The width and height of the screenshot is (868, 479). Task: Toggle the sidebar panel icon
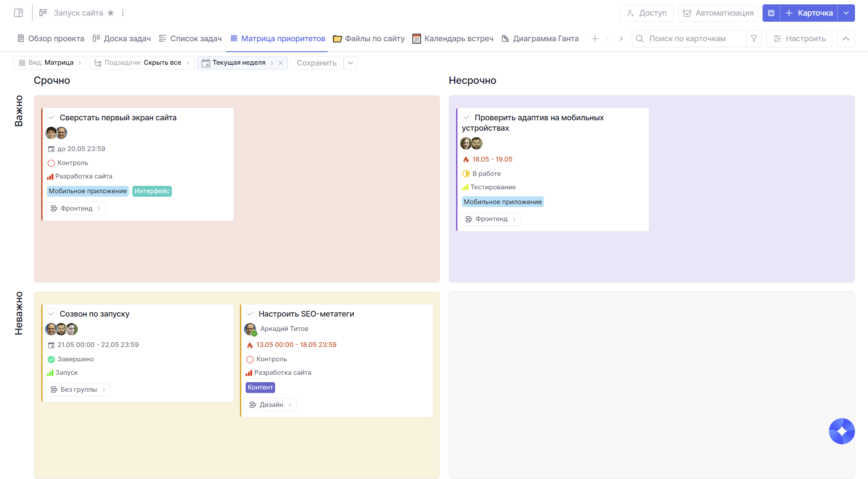[18, 13]
